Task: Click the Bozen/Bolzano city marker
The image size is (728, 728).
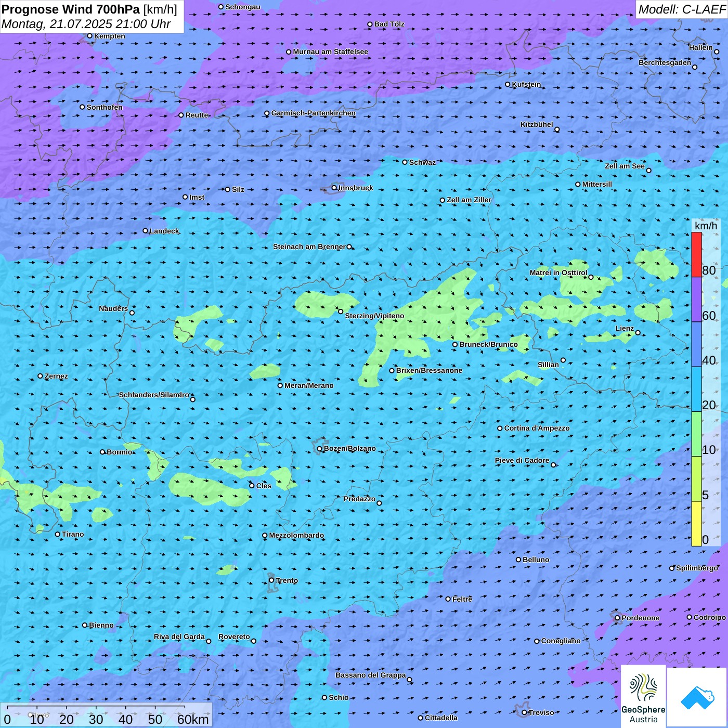Action: pyautogui.click(x=319, y=449)
